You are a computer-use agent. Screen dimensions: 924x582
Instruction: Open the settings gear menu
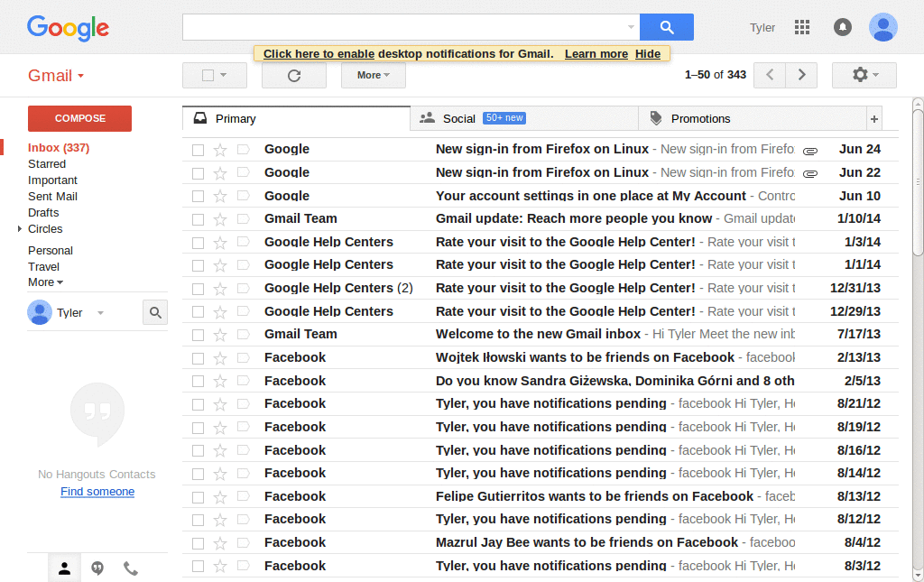(x=864, y=75)
